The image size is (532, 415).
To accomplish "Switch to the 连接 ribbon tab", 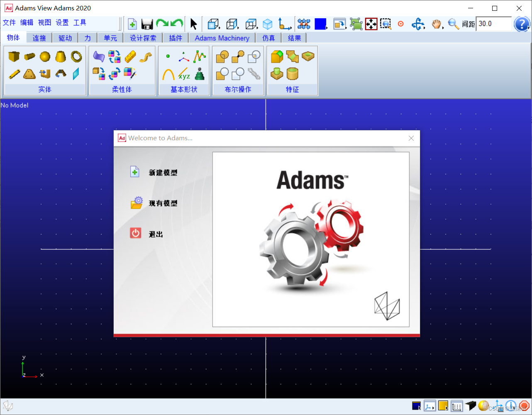I will click(x=39, y=38).
